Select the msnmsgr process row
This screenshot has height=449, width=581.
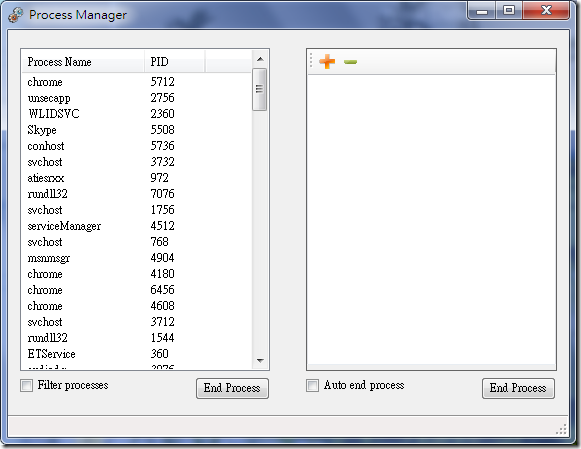(x=137, y=258)
